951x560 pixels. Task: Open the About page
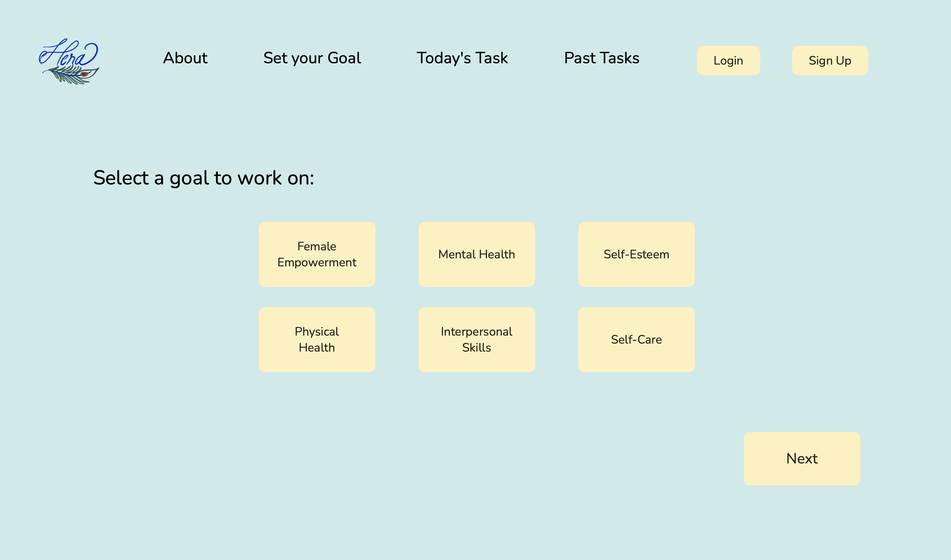(185, 58)
